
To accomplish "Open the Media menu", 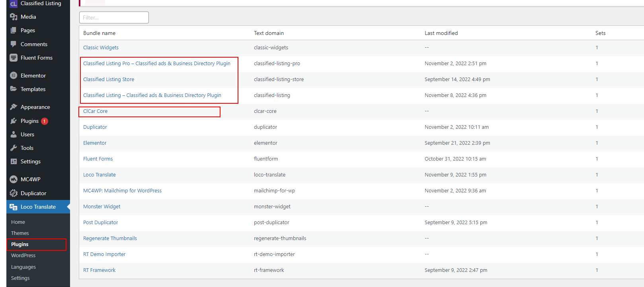I will click(28, 17).
